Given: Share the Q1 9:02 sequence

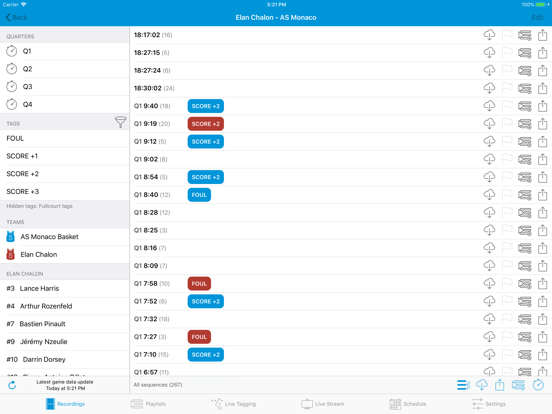Looking at the screenshot, I should coord(542,159).
